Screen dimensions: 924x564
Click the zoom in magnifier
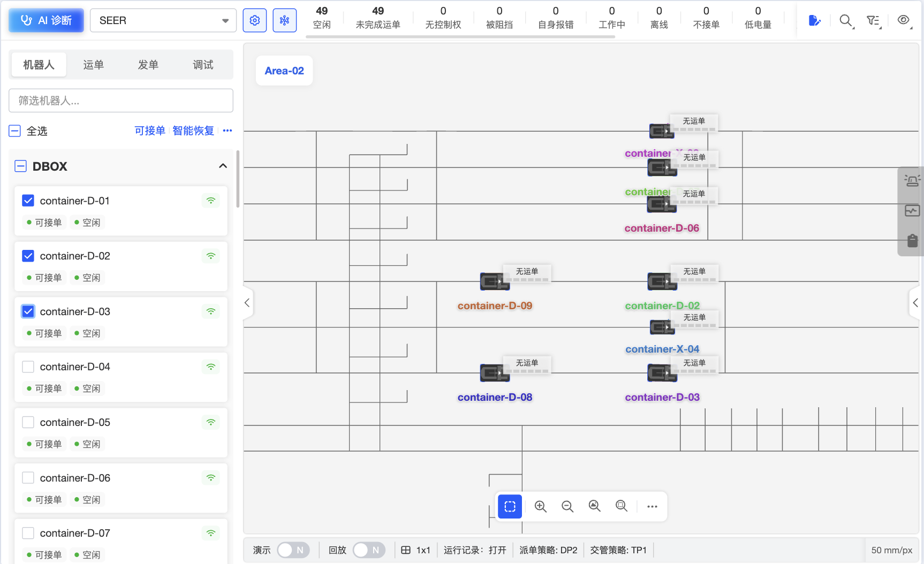pyautogui.click(x=541, y=506)
